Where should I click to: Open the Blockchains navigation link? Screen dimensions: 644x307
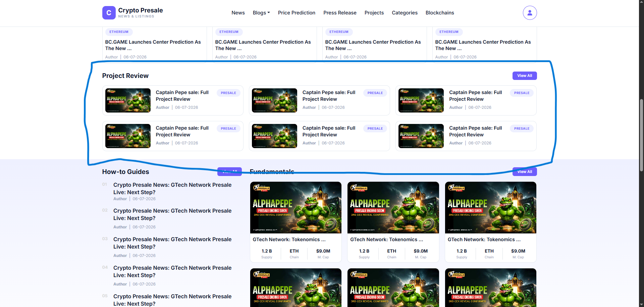440,13
